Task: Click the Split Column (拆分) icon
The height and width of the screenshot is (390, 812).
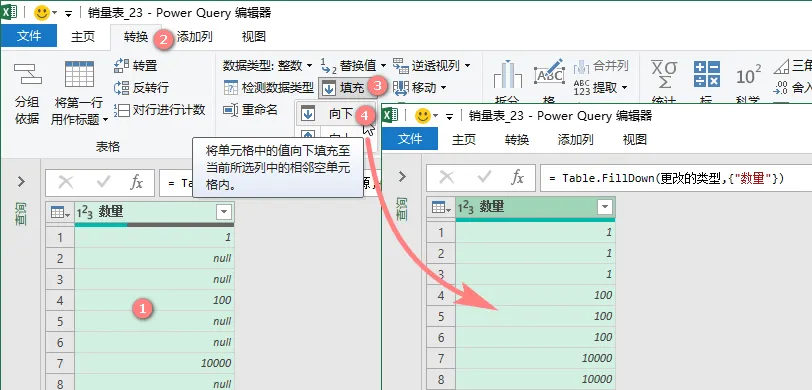Action: click(508, 75)
